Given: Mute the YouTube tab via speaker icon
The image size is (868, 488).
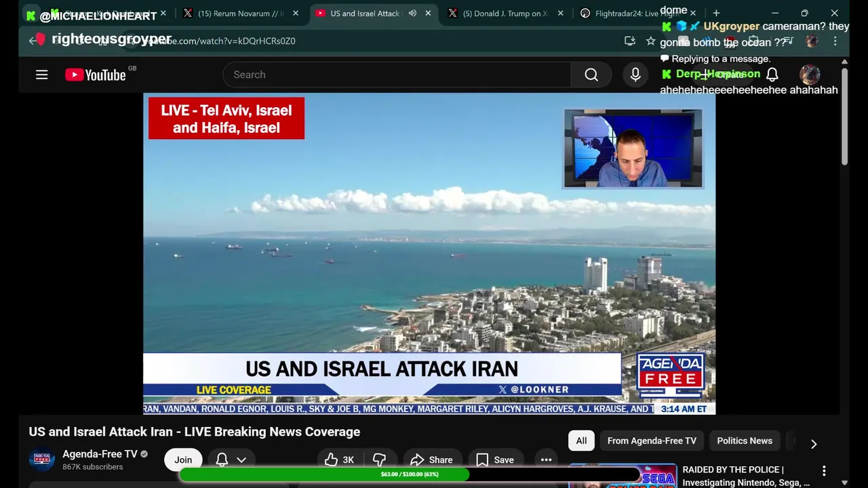Looking at the screenshot, I should point(412,13).
